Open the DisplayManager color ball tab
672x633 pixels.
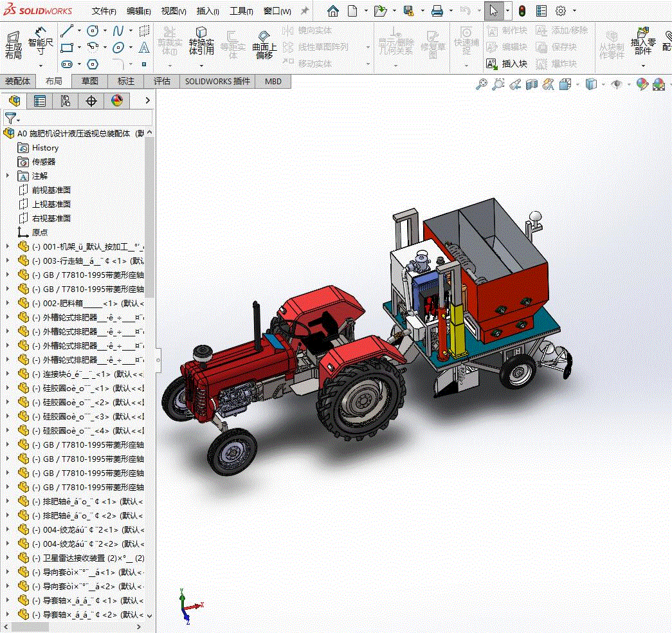116,101
